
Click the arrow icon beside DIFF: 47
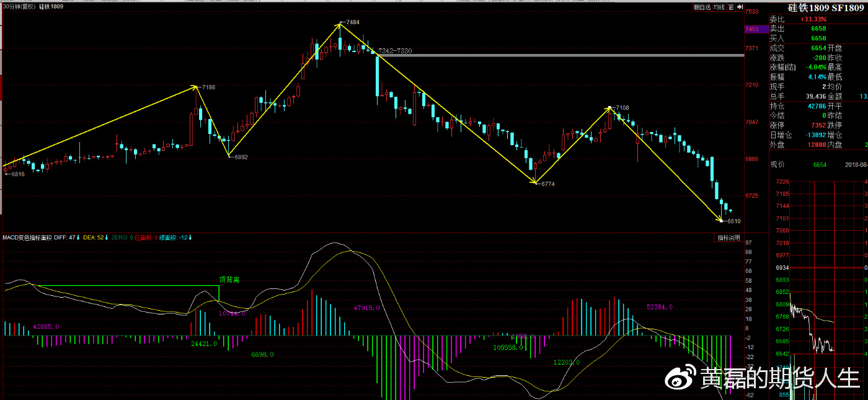(78, 238)
